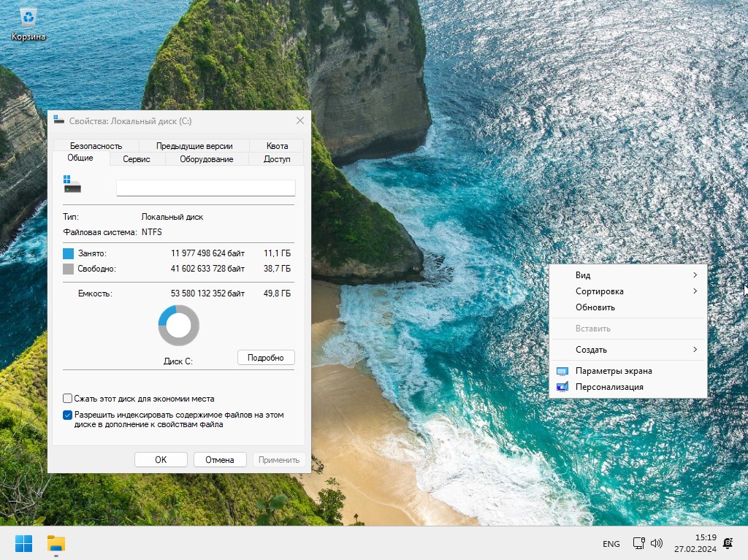Open Параметры экрана from context menu

pyautogui.click(x=627, y=371)
